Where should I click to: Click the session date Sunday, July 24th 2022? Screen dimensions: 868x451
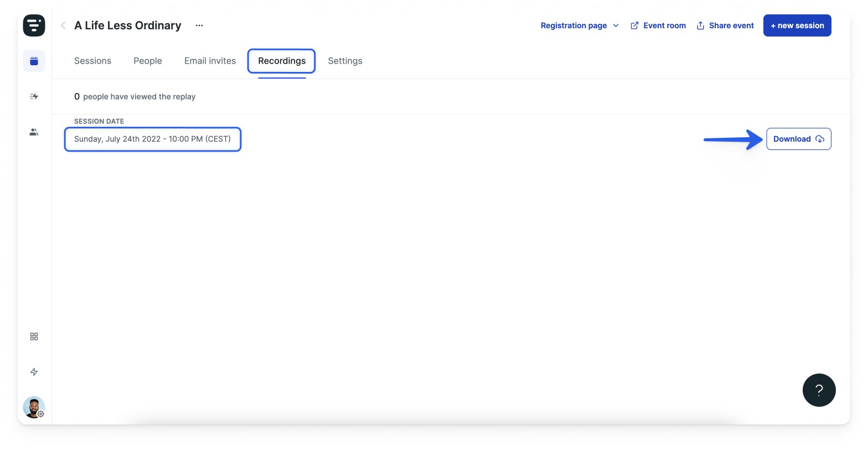tap(152, 139)
